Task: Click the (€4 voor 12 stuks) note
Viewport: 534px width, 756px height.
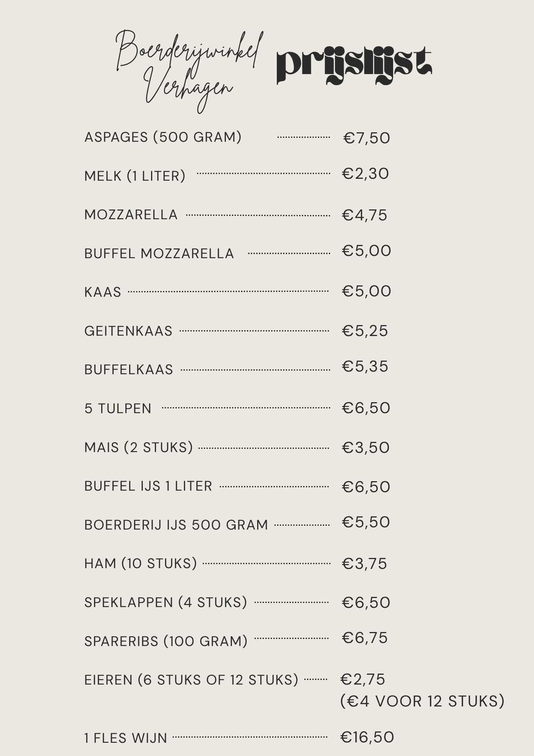Action: pyautogui.click(x=422, y=701)
